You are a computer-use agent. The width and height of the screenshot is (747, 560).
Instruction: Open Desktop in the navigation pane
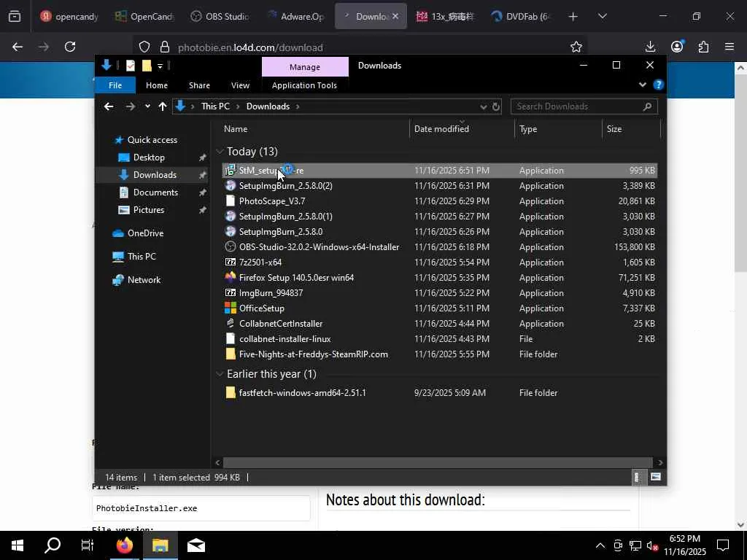pyautogui.click(x=149, y=157)
